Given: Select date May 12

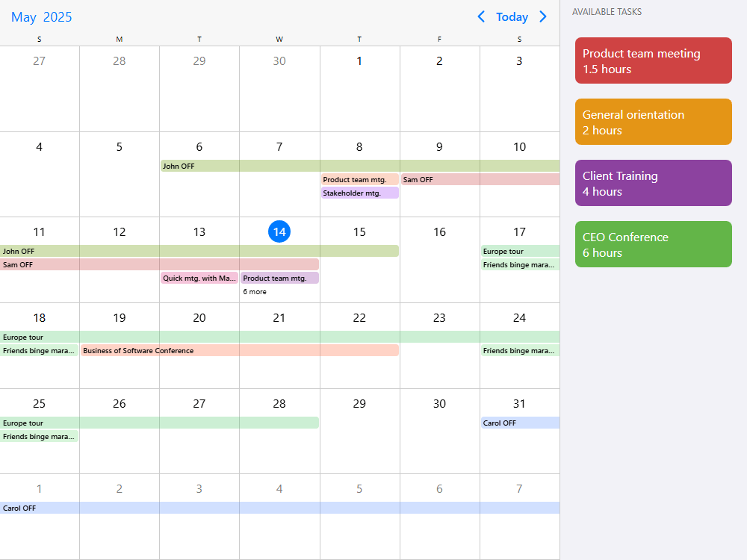Looking at the screenshot, I should coord(119,232).
